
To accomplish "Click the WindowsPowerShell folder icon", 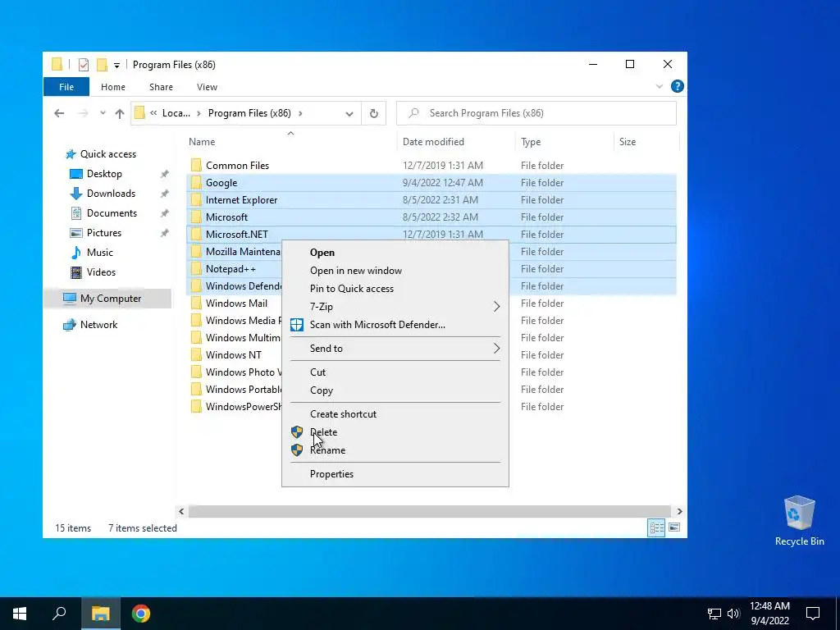I will coord(197,406).
